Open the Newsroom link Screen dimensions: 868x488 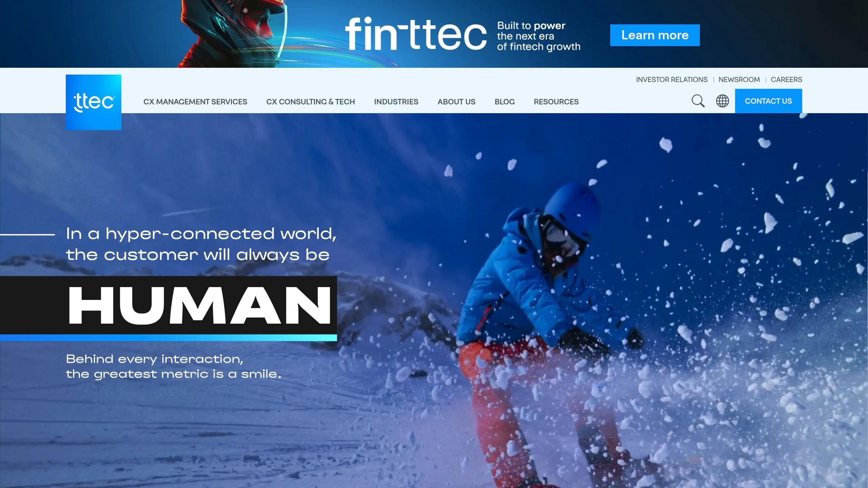pyautogui.click(x=739, y=80)
